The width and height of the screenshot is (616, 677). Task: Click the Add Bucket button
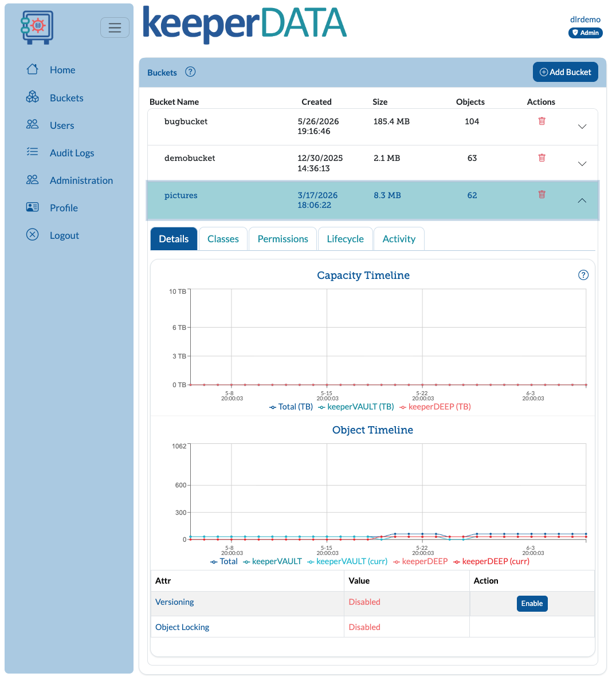[x=565, y=72]
